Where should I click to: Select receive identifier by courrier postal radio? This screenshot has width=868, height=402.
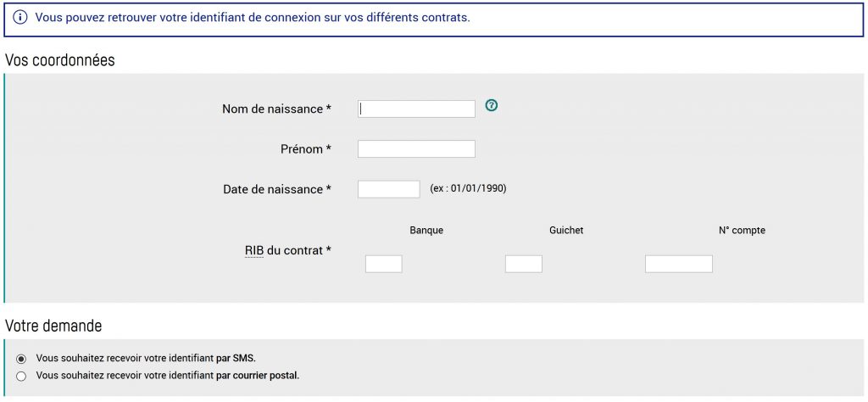21,376
